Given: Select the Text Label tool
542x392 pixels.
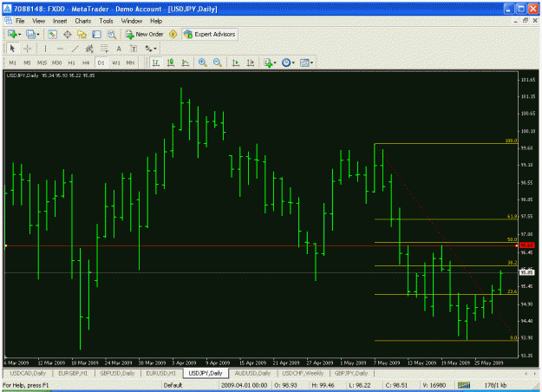Looking at the screenshot, I should (134, 49).
